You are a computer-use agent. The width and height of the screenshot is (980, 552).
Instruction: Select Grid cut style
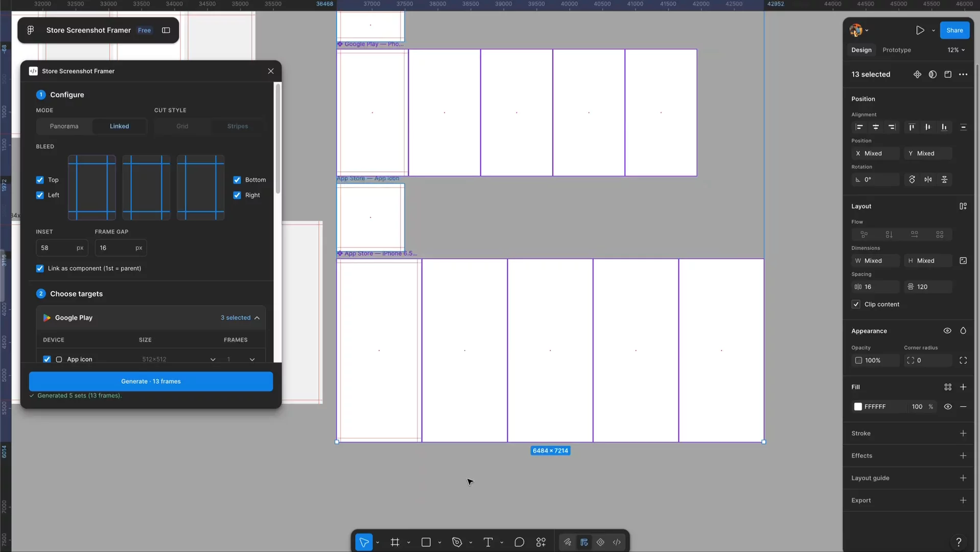point(182,126)
